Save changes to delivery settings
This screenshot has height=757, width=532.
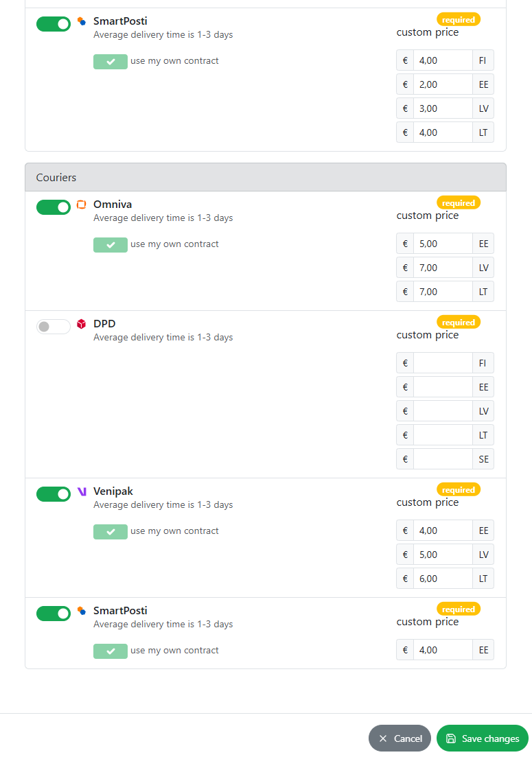483,738
